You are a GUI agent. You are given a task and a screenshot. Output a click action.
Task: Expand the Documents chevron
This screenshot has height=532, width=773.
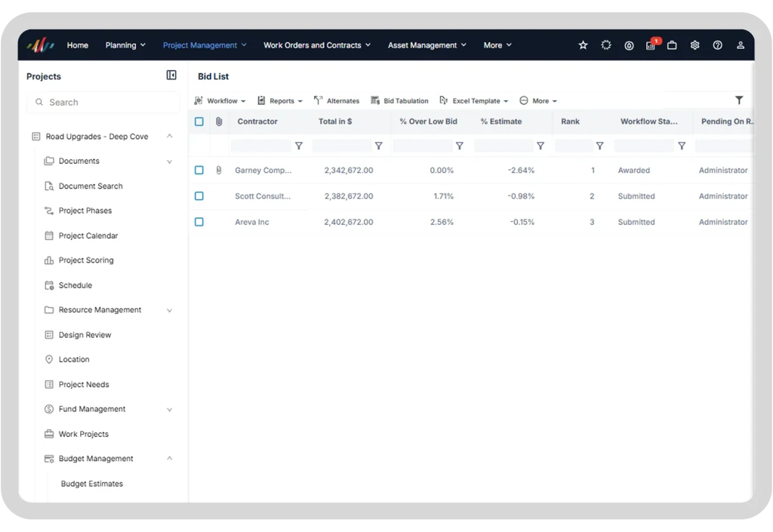tap(170, 161)
